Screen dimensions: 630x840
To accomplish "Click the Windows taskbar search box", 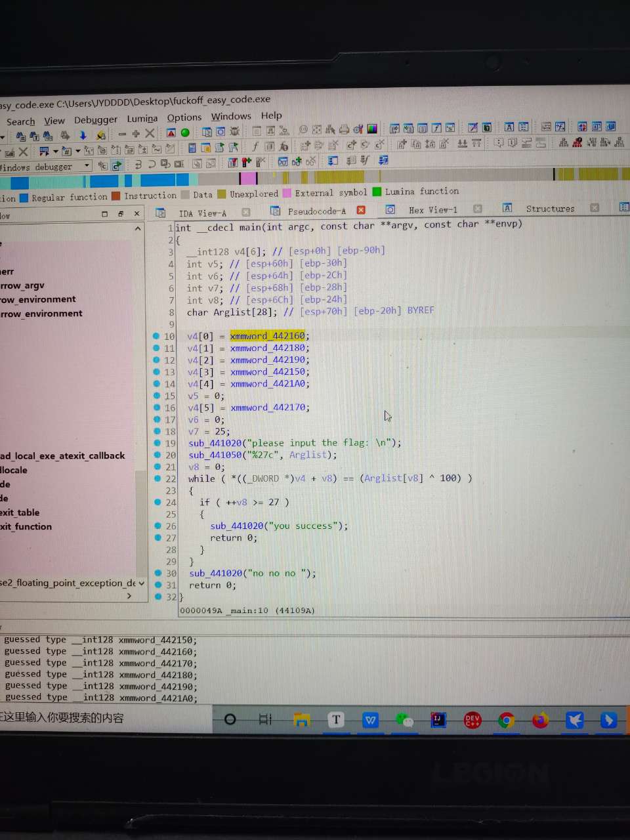I will 105,718.
